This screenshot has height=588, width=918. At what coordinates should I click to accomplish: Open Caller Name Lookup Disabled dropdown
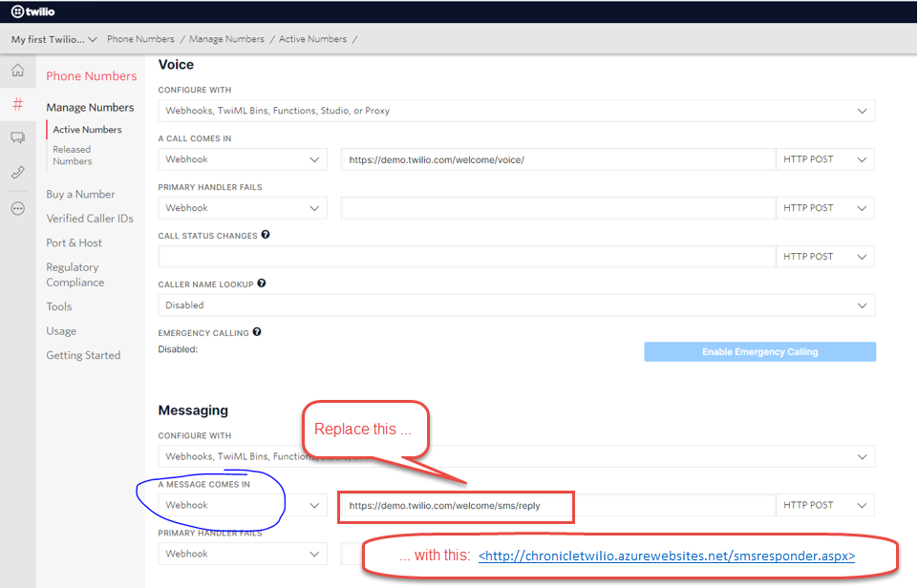point(517,304)
